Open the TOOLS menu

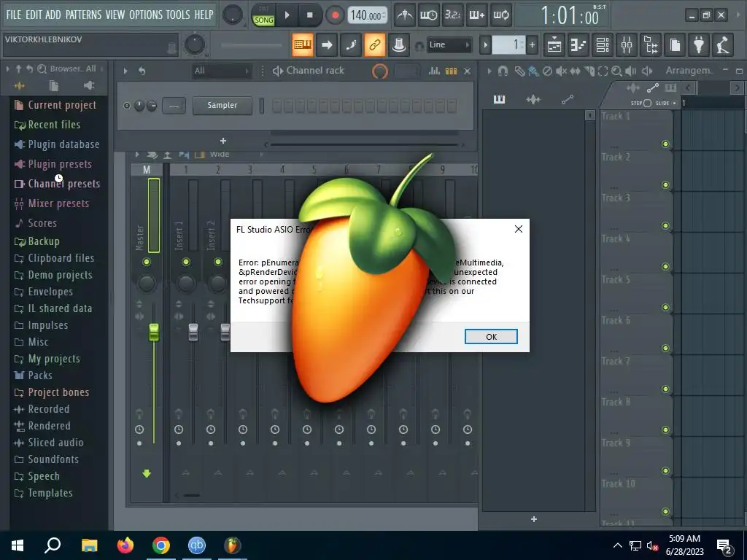[x=178, y=15]
